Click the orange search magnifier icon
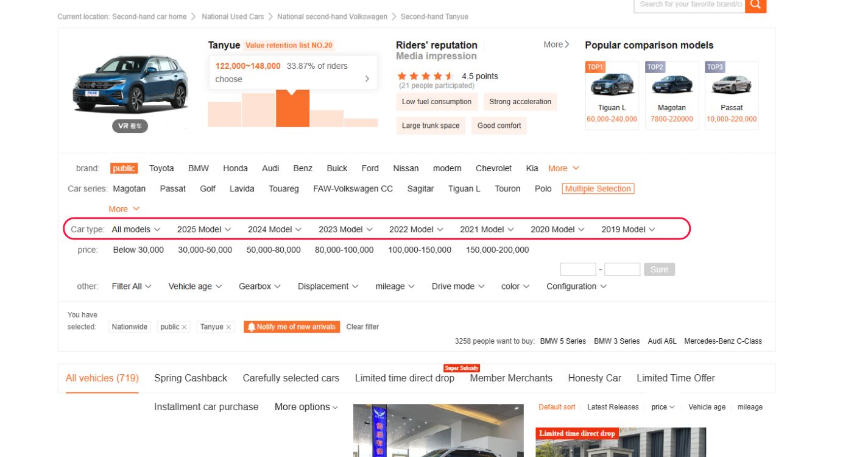This screenshot has height=457, width=868. tap(755, 5)
